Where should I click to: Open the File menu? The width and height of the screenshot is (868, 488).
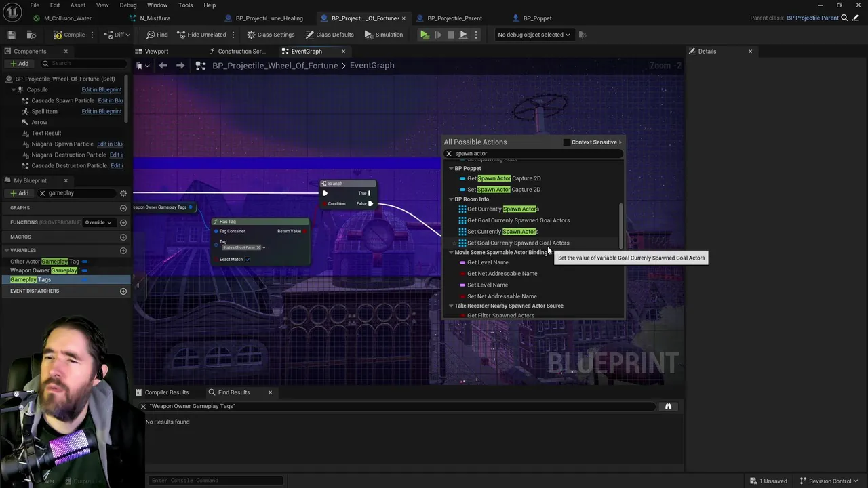coord(35,5)
